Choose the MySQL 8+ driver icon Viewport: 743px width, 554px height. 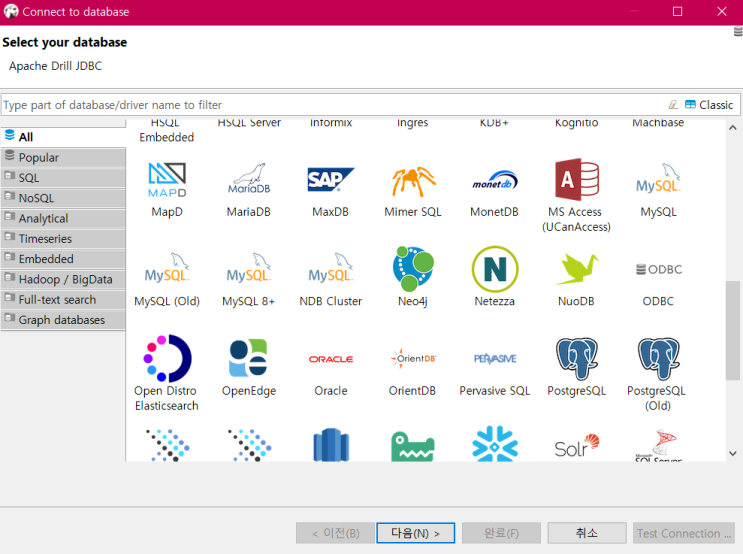pyautogui.click(x=249, y=268)
